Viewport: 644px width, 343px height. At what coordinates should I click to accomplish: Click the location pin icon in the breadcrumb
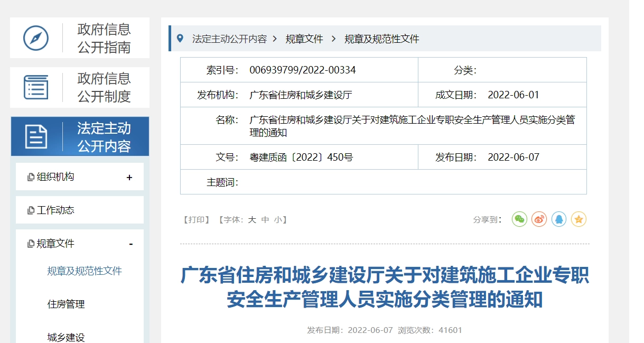(180, 38)
